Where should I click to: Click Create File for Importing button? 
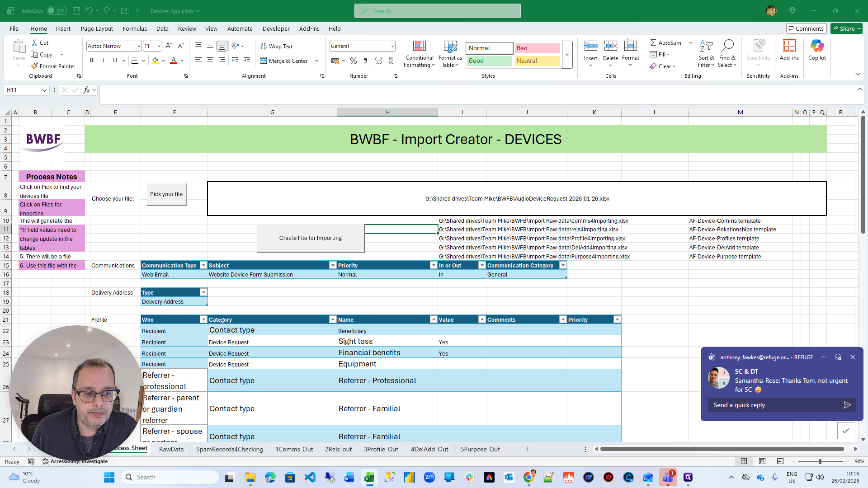[x=311, y=238]
